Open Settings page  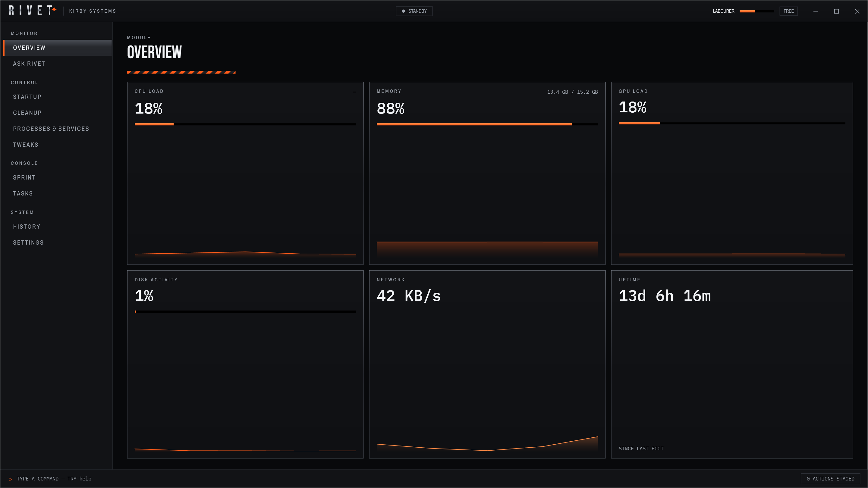click(x=58, y=243)
